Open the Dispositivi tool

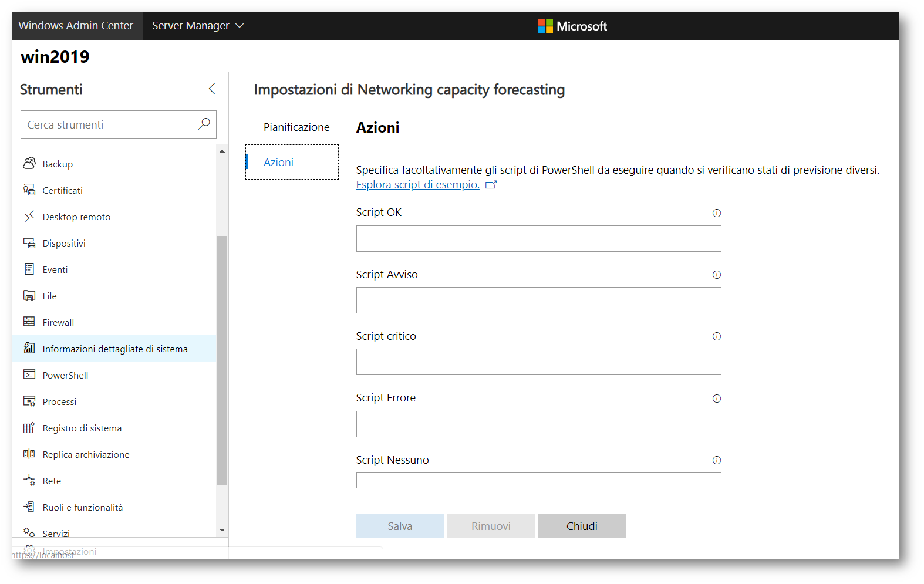(114, 243)
